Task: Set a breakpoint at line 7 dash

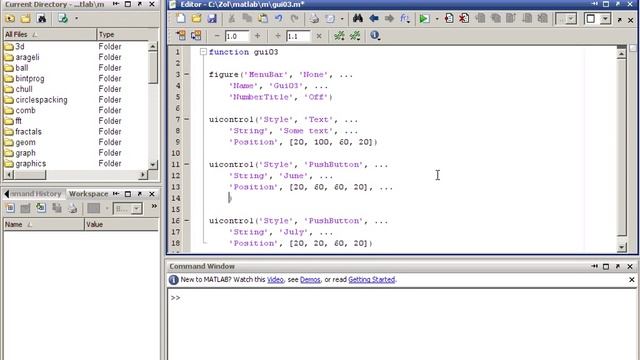Action: click(x=187, y=119)
